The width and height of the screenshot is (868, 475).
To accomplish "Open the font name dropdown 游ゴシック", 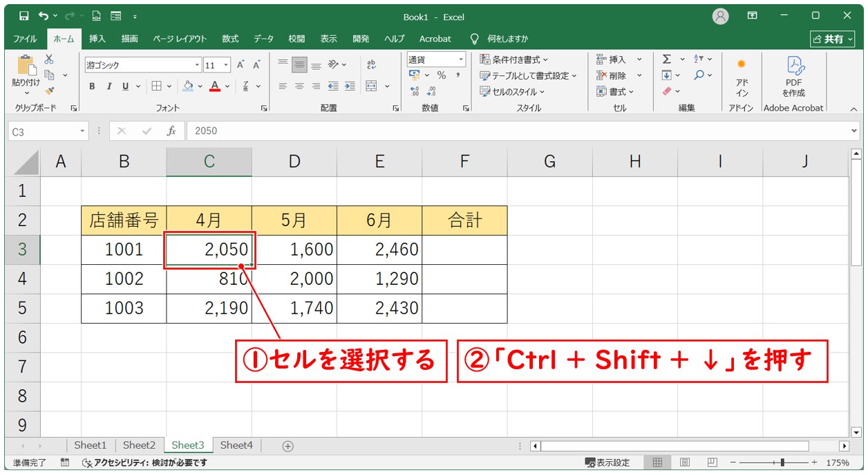I will (142, 65).
